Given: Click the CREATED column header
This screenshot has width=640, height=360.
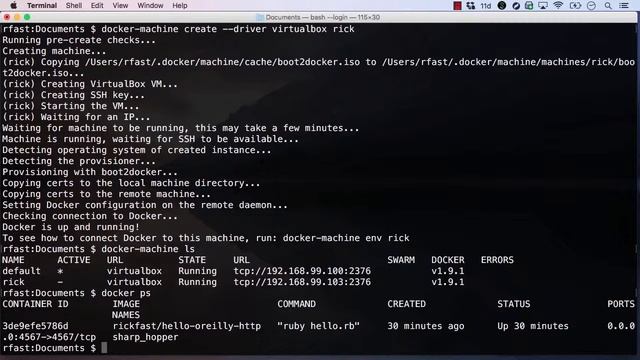Looking at the screenshot, I should click(407, 304).
